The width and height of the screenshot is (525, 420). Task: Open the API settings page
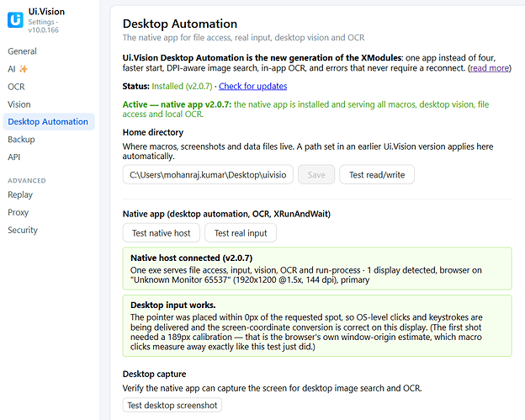click(x=13, y=157)
